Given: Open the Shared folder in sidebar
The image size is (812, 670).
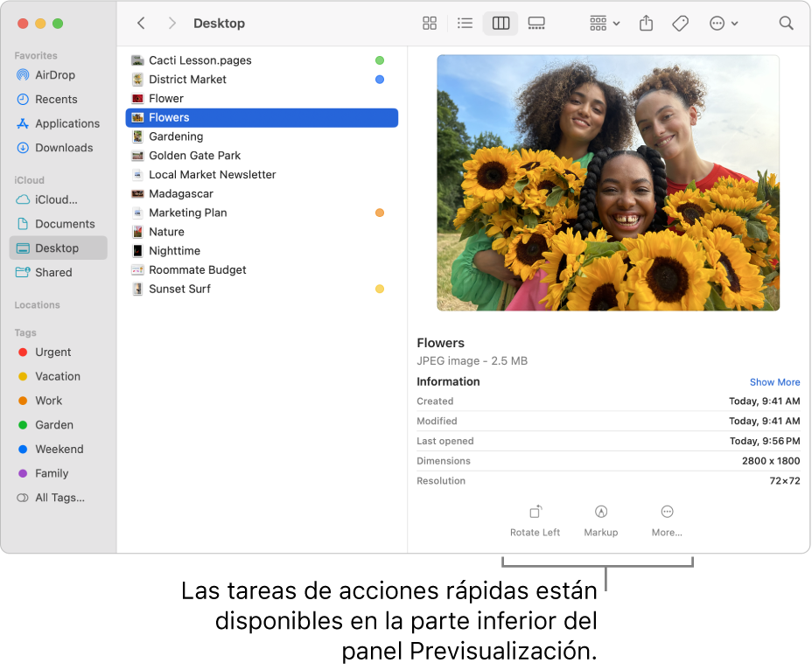Looking at the screenshot, I should pyautogui.click(x=53, y=273).
